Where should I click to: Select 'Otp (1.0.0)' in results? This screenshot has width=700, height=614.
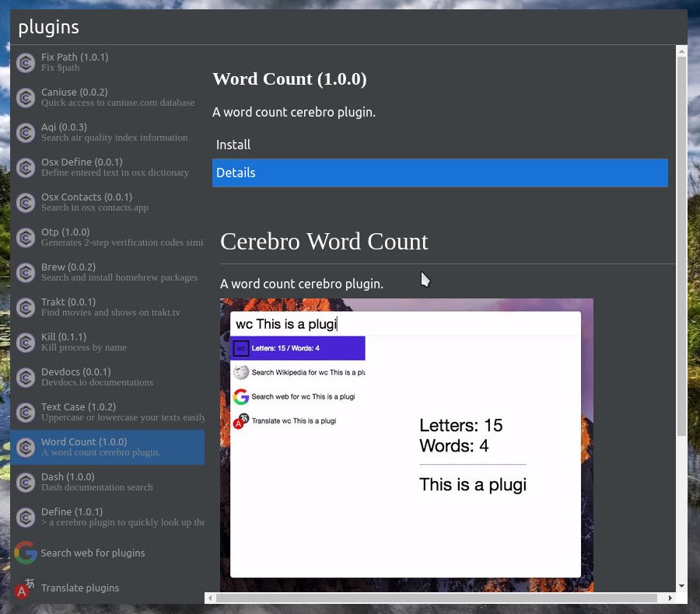107,238
